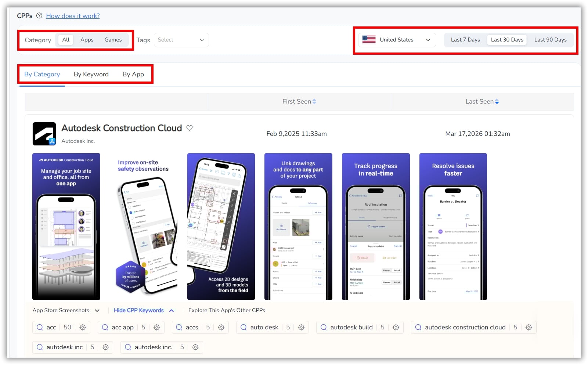The height and width of the screenshot is (365, 588).
Task: Open the 'Resolve issues faster' screenshot thumbnail
Action: 453,226
